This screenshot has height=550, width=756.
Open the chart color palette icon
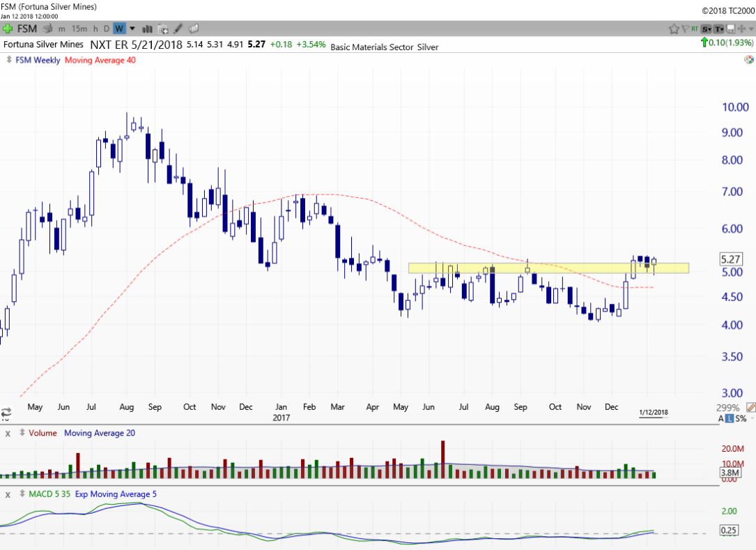(748, 61)
